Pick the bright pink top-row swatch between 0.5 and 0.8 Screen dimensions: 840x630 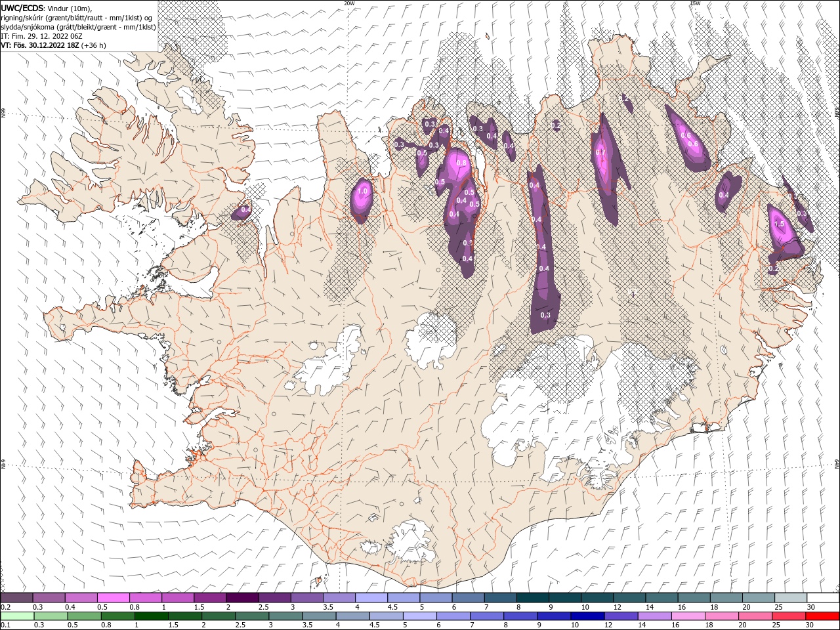113,597
